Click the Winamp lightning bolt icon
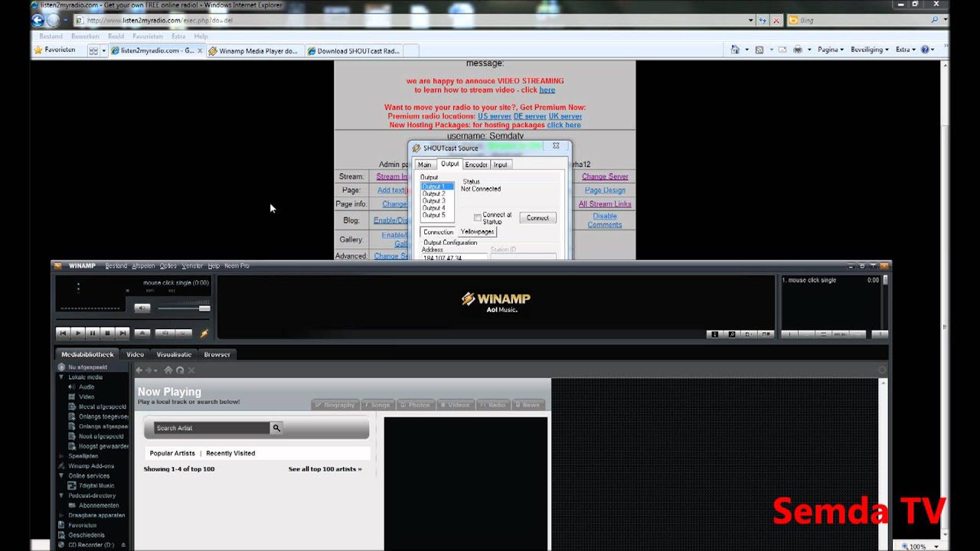Viewport: 980px width, 551px height. coord(204,333)
